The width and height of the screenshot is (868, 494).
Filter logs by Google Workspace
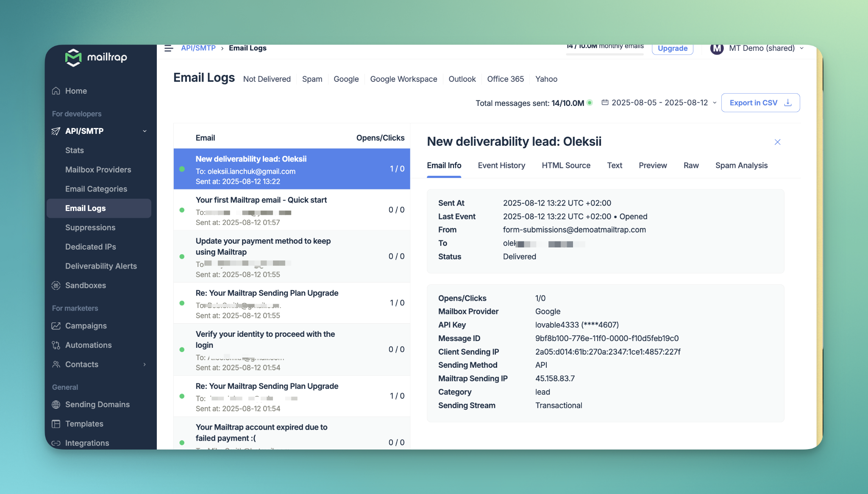[x=403, y=79]
